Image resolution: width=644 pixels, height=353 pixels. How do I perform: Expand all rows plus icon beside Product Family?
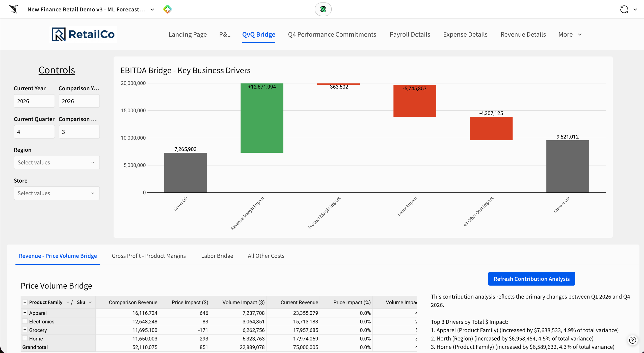pyautogui.click(x=25, y=302)
